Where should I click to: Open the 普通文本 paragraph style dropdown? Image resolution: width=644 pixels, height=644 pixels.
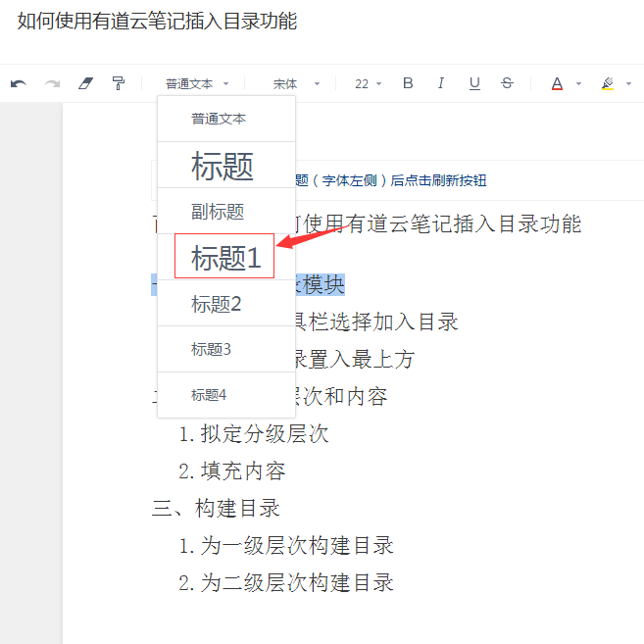click(x=197, y=83)
